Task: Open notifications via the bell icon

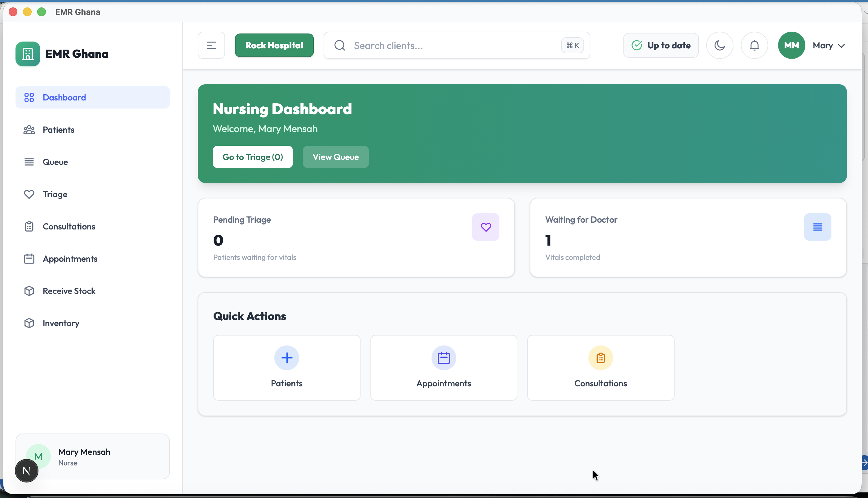Action: (754, 45)
